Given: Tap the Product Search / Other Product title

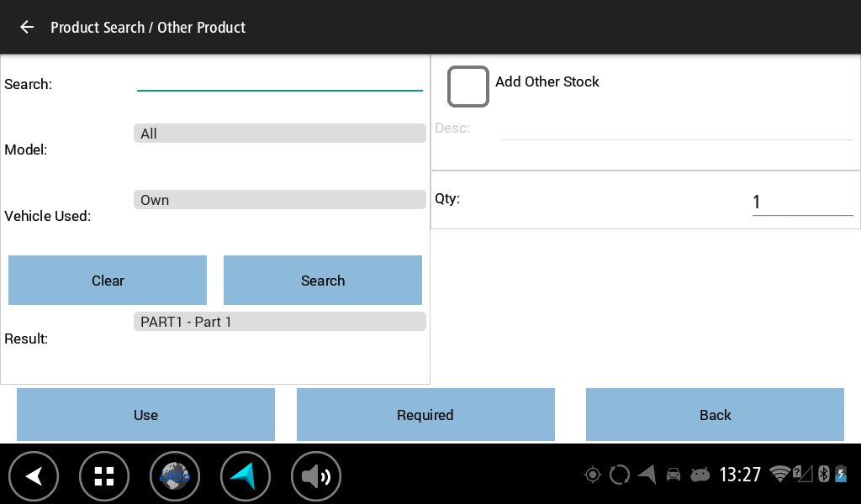Looking at the screenshot, I should pos(148,28).
